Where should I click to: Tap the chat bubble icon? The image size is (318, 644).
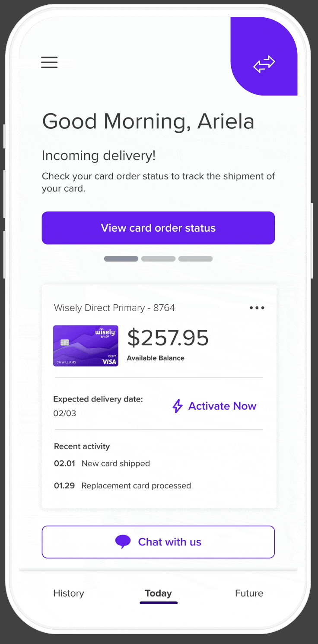pos(123,542)
